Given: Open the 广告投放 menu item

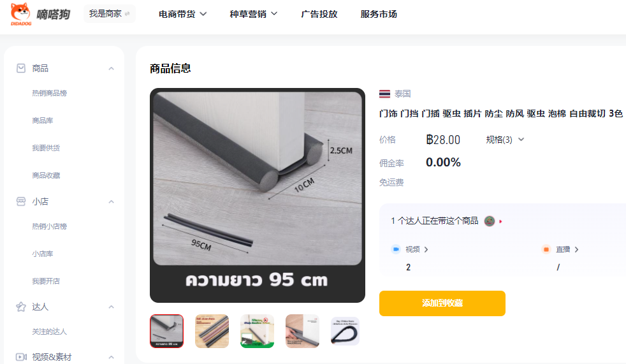Looking at the screenshot, I should [319, 14].
